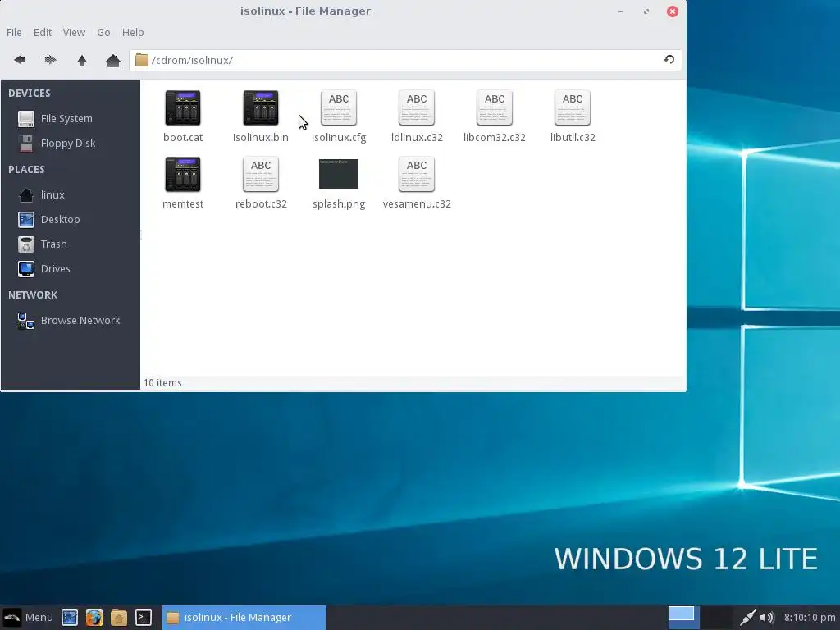Open the View menu

74,32
